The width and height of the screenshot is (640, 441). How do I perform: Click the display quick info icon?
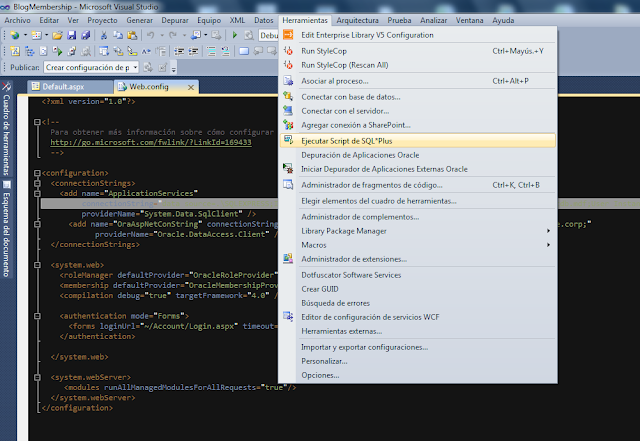coord(132,51)
